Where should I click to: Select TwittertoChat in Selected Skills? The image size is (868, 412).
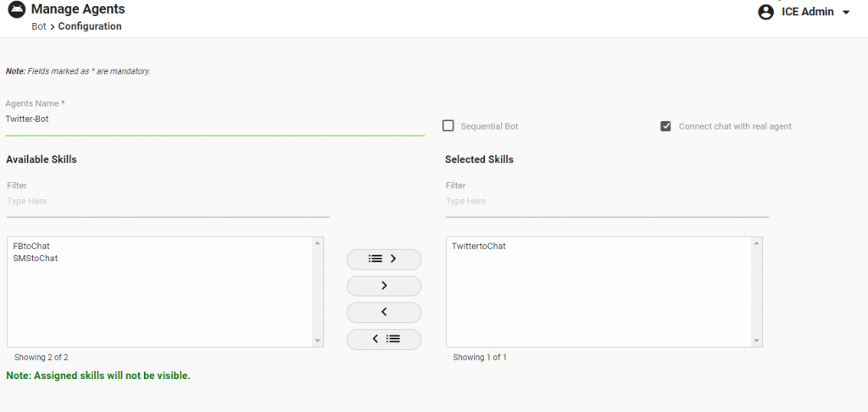click(478, 246)
